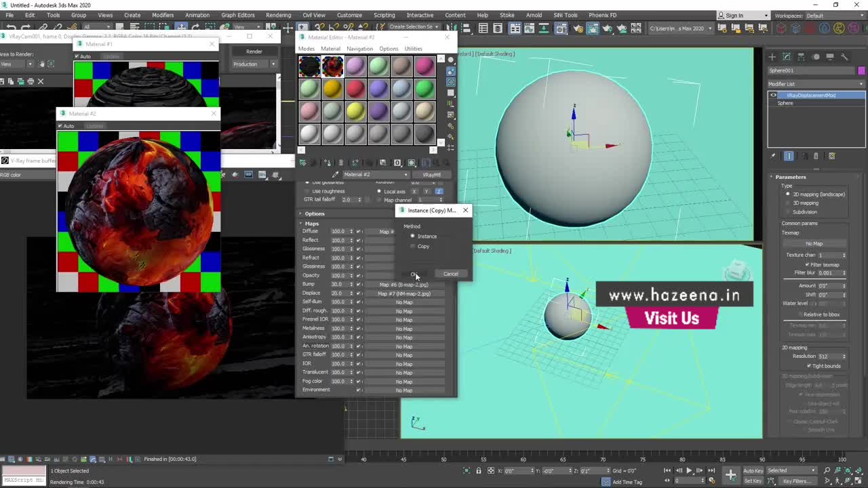Toggle Tight bounds checkbox
Image resolution: width=868 pixels, height=488 pixels.
click(809, 366)
